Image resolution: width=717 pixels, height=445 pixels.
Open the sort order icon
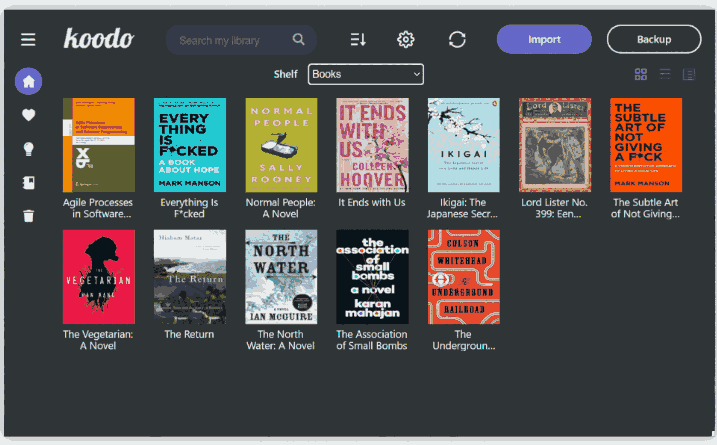(x=358, y=39)
